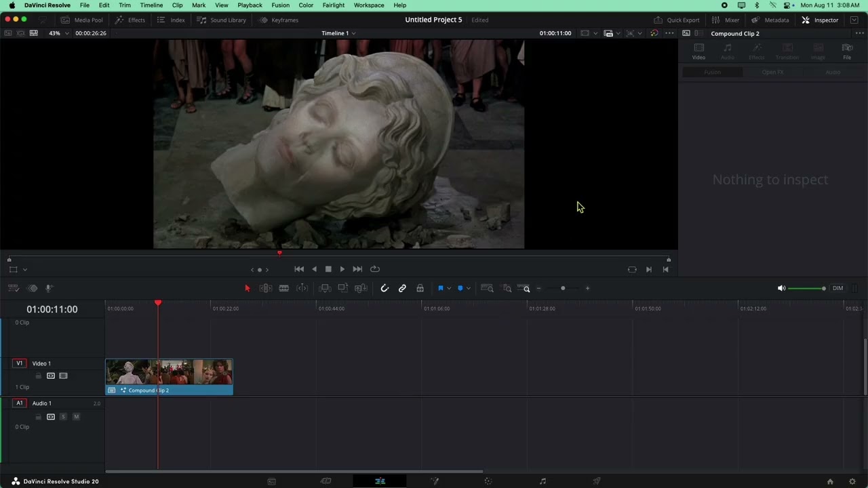Image resolution: width=868 pixels, height=488 pixels.
Task: Open the Timeline View Options icon
Action: click(x=13, y=289)
